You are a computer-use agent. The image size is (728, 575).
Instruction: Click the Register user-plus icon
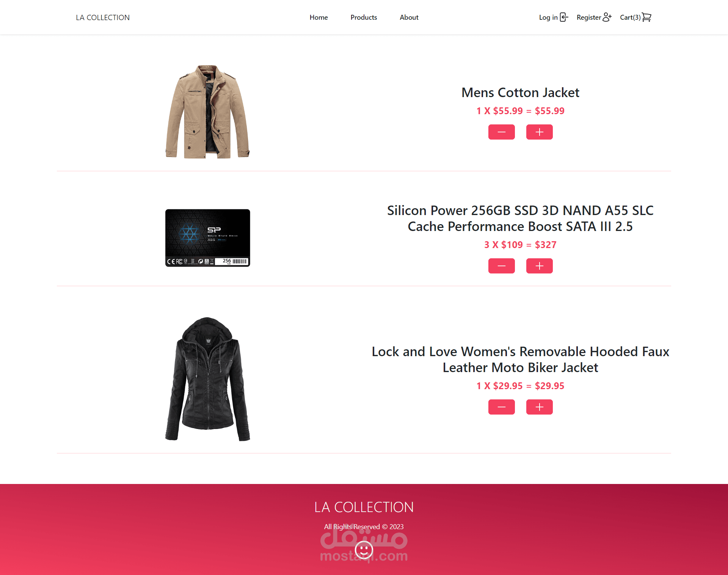(x=607, y=17)
